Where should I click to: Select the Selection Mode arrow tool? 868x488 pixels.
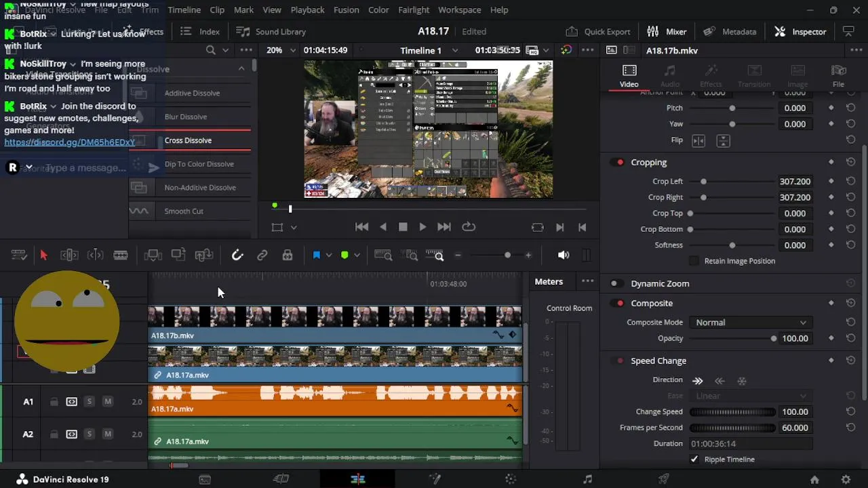[43, 255]
